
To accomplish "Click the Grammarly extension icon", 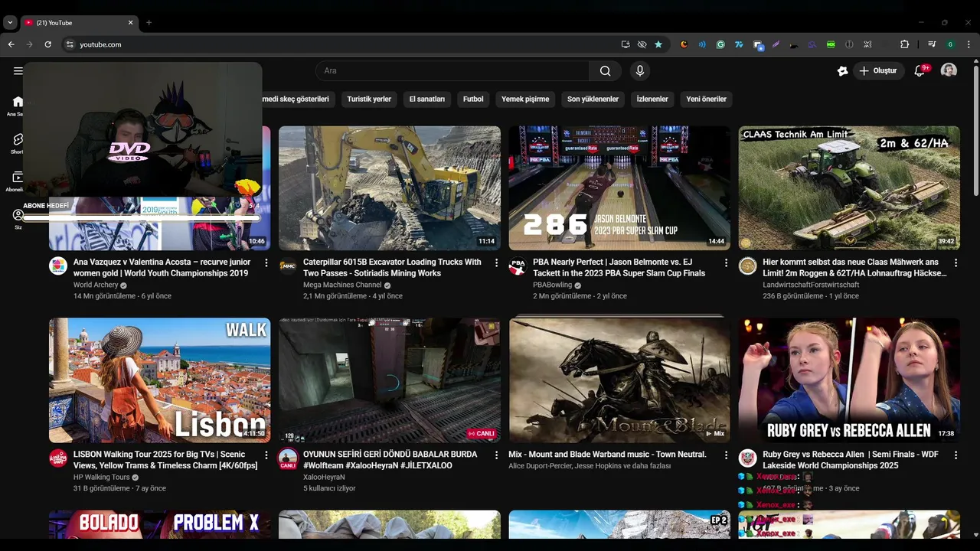I will click(720, 44).
